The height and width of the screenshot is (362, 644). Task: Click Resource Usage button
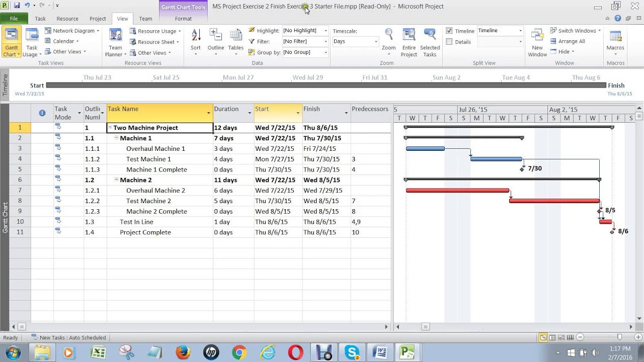(x=155, y=31)
